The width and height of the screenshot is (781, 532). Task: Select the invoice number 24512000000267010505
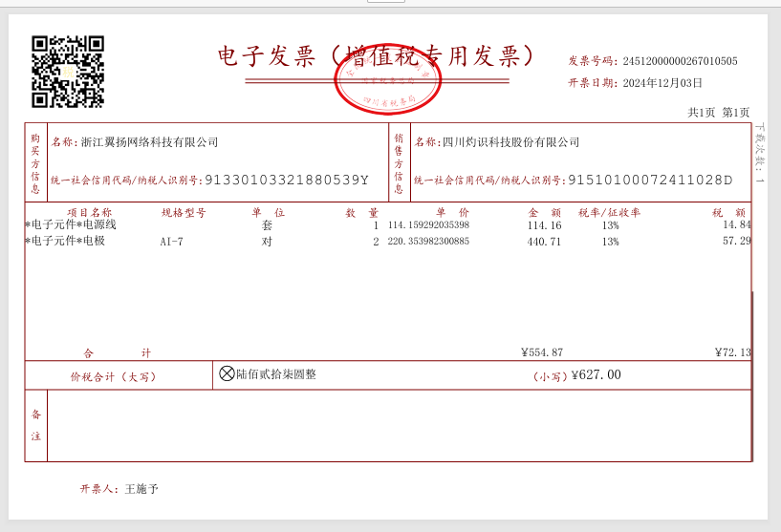680,61
